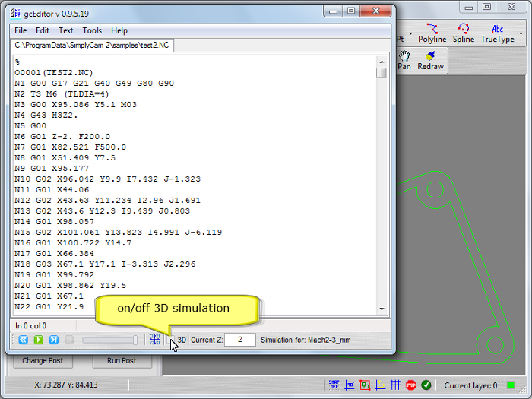
Task: Toggle the 90 degree ortho mode icon
Action: (x=350, y=385)
